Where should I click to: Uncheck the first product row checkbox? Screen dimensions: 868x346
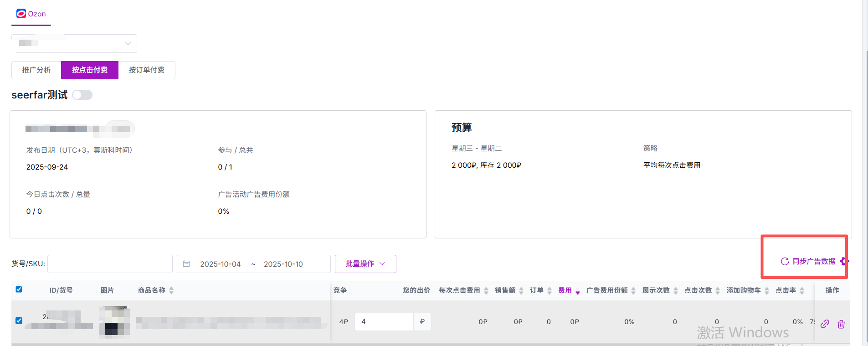click(19, 320)
